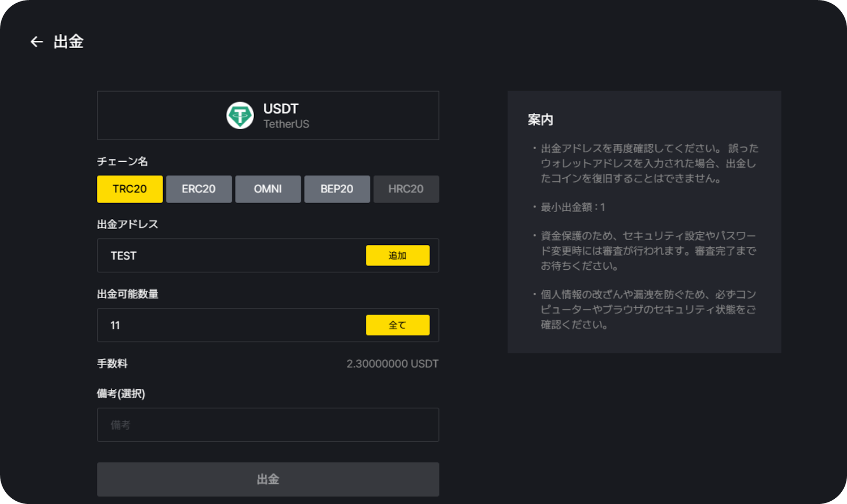Focus the 備考 memo input field
847x504 pixels.
point(268,425)
